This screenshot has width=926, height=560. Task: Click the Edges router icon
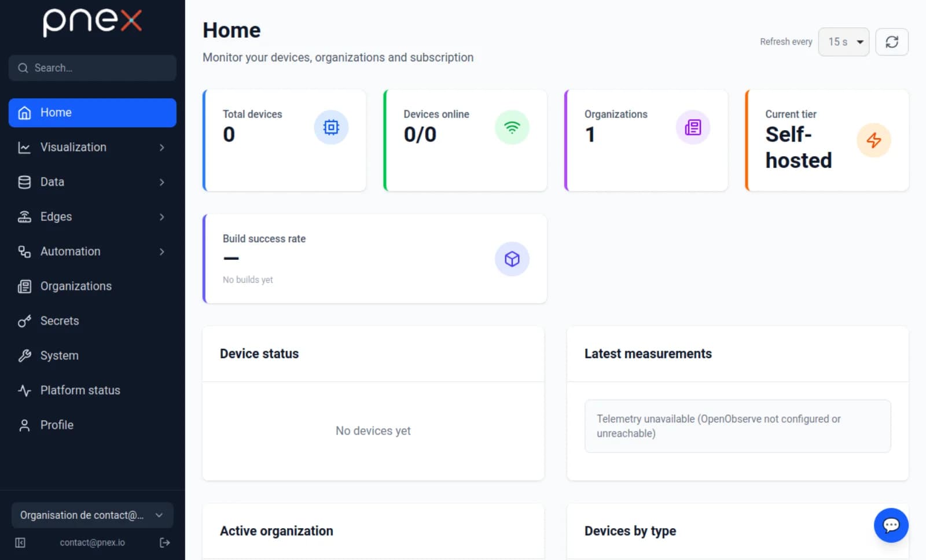coord(24,217)
